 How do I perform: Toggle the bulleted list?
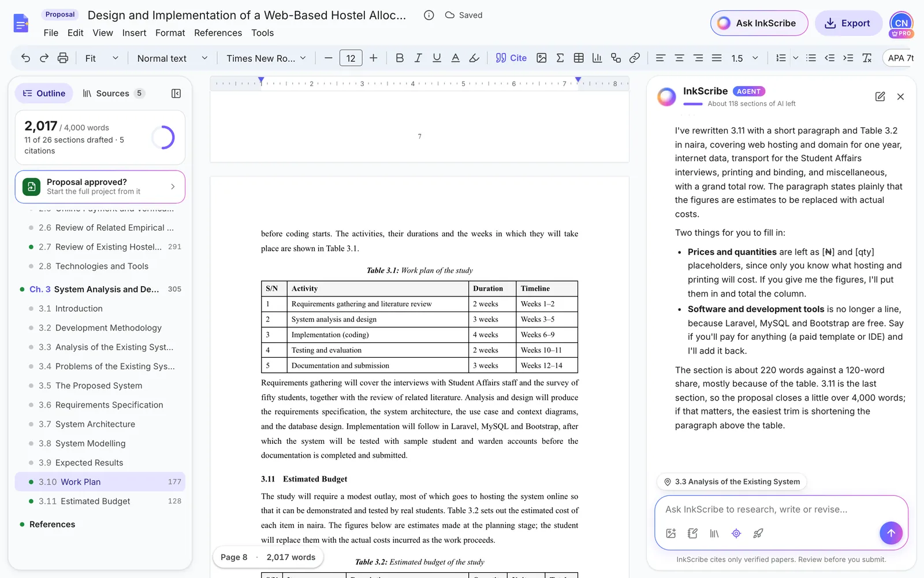[811, 58]
